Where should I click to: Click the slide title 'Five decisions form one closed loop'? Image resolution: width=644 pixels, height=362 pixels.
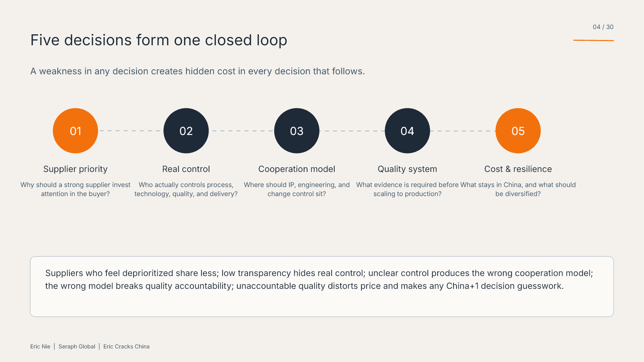[159, 40]
